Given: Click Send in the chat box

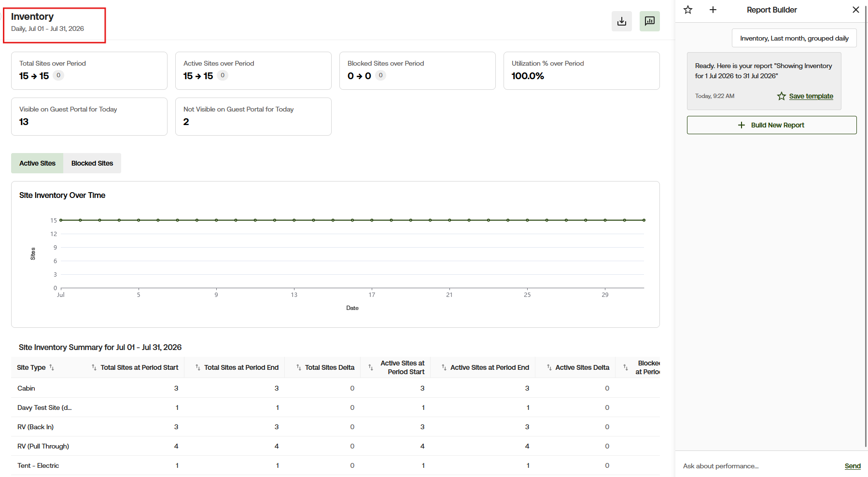Looking at the screenshot, I should click(853, 466).
